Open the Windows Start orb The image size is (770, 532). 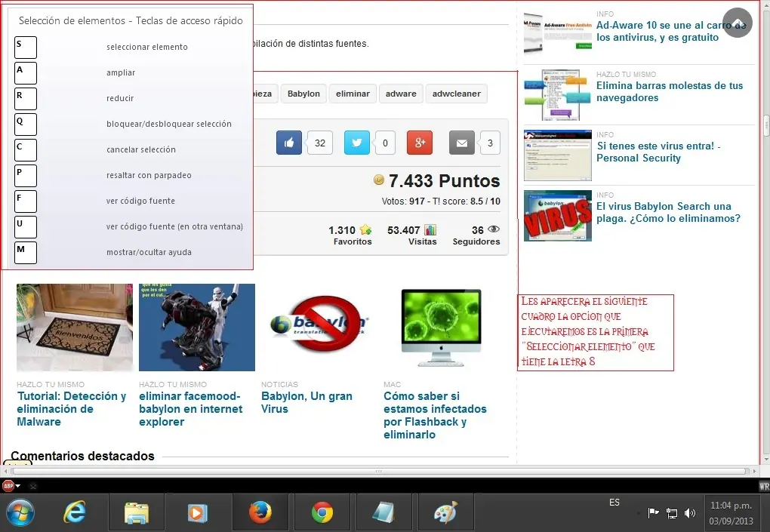[x=20, y=513]
